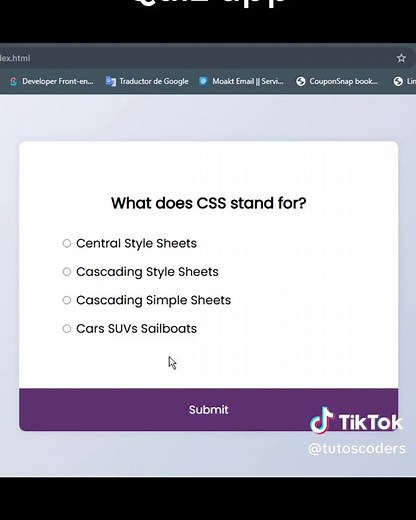Pick the Cascading Simple Sheets radio button
The height and width of the screenshot is (520, 416).
coord(67,300)
